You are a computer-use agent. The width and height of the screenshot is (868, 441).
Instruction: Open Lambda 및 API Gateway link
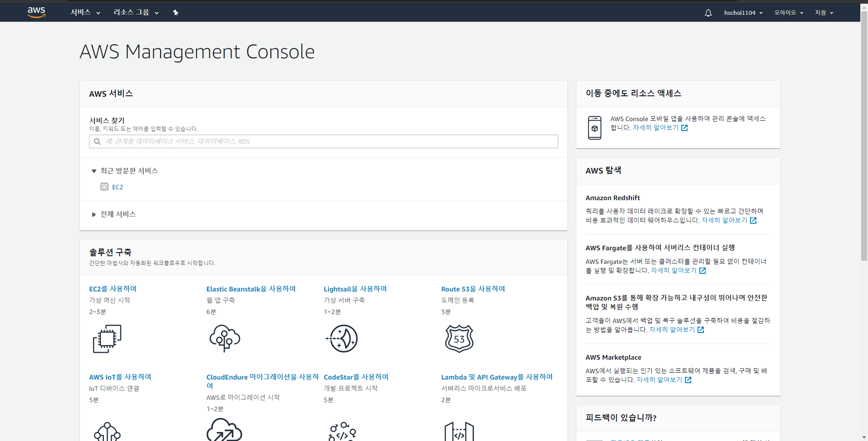tap(497, 377)
